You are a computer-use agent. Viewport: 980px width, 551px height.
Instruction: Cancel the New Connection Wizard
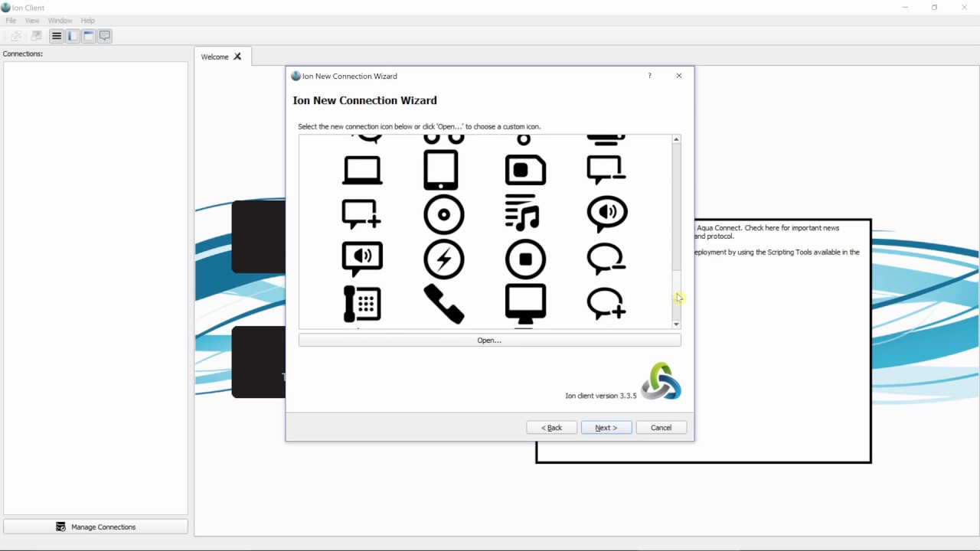(661, 428)
